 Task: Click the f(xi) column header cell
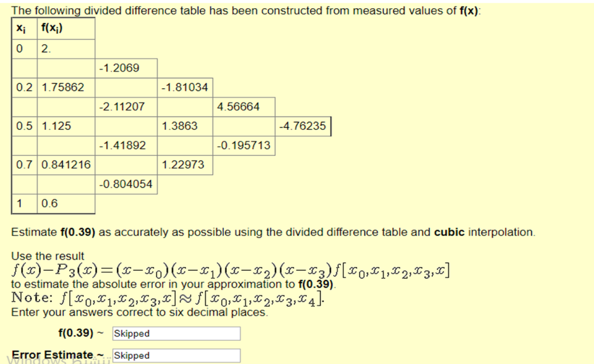point(53,28)
